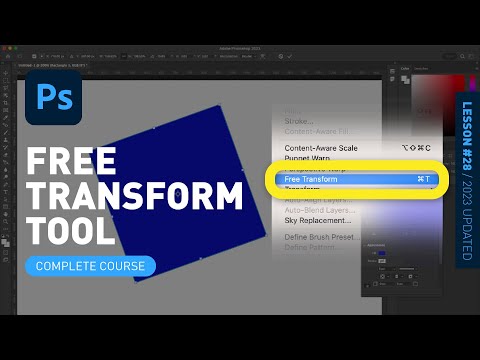Select the Spot Healing Brush tool
This screenshot has width=480, height=360.
[6, 125]
